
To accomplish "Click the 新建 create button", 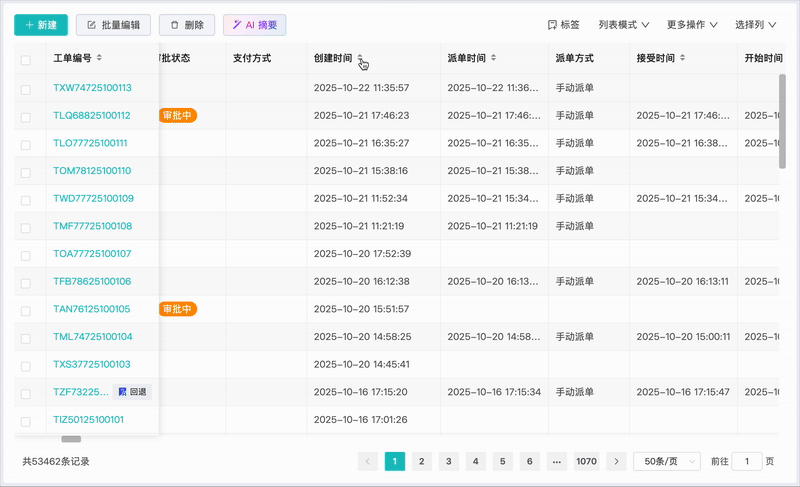I will point(40,25).
